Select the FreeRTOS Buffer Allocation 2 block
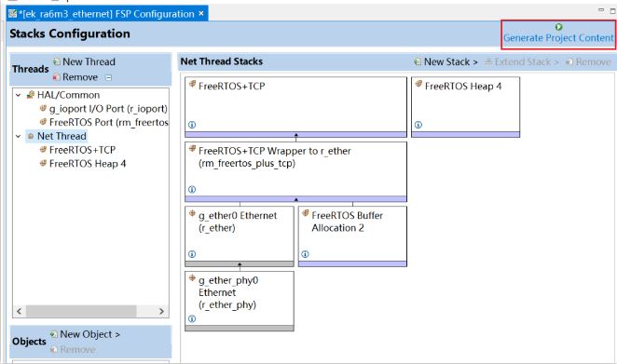The width and height of the screenshot is (617, 364). pyautogui.click(x=352, y=236)
